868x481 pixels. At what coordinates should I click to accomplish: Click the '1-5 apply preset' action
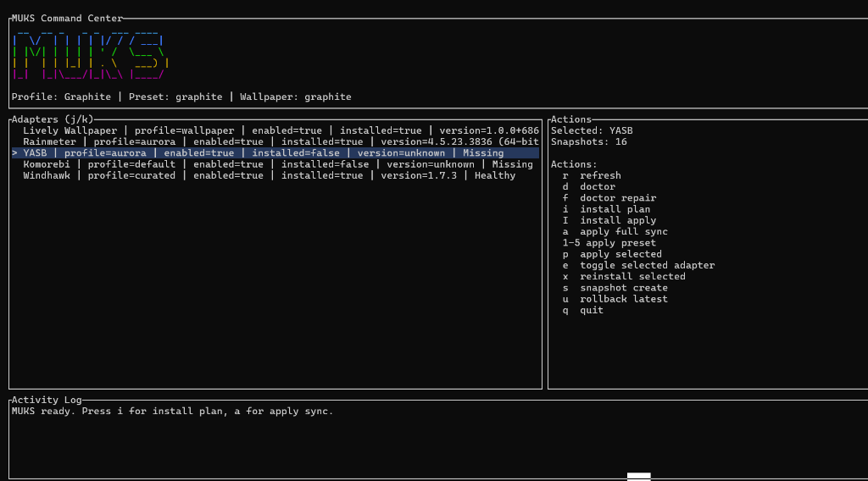(609, 243)
